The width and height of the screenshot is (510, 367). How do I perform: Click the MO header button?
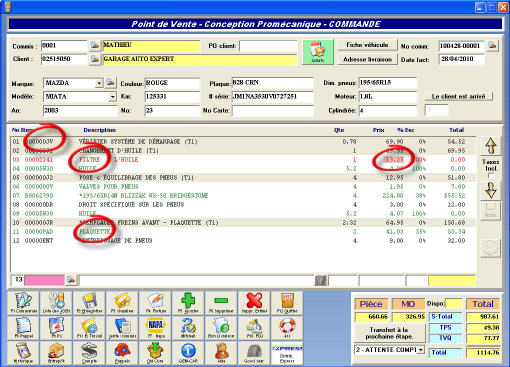[408, 304]
